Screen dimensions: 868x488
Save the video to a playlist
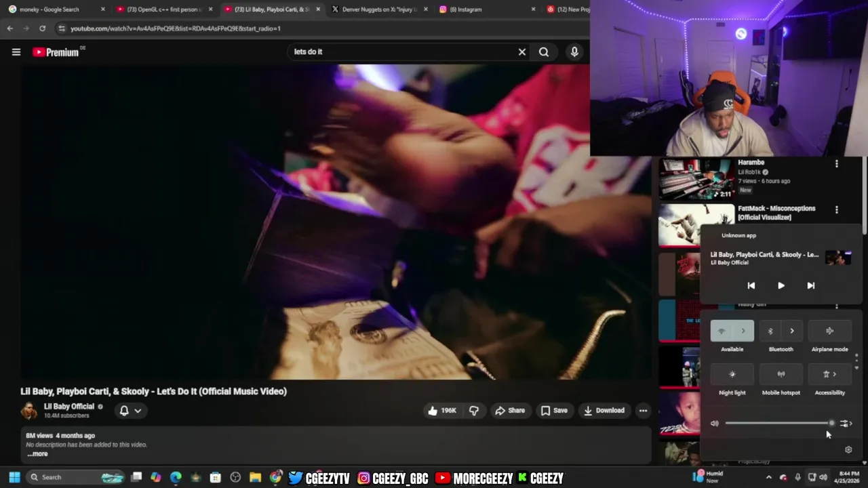pos(554,411)
